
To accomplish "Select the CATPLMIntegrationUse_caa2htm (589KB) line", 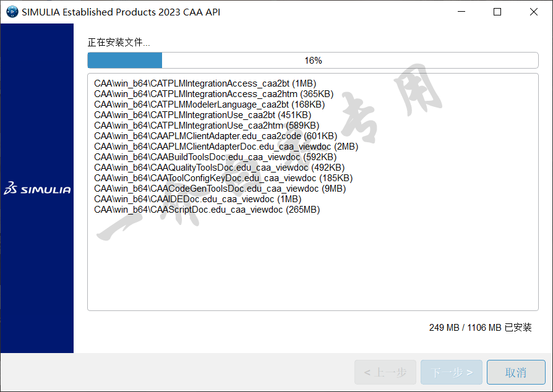I will click(x=207, y=126).
